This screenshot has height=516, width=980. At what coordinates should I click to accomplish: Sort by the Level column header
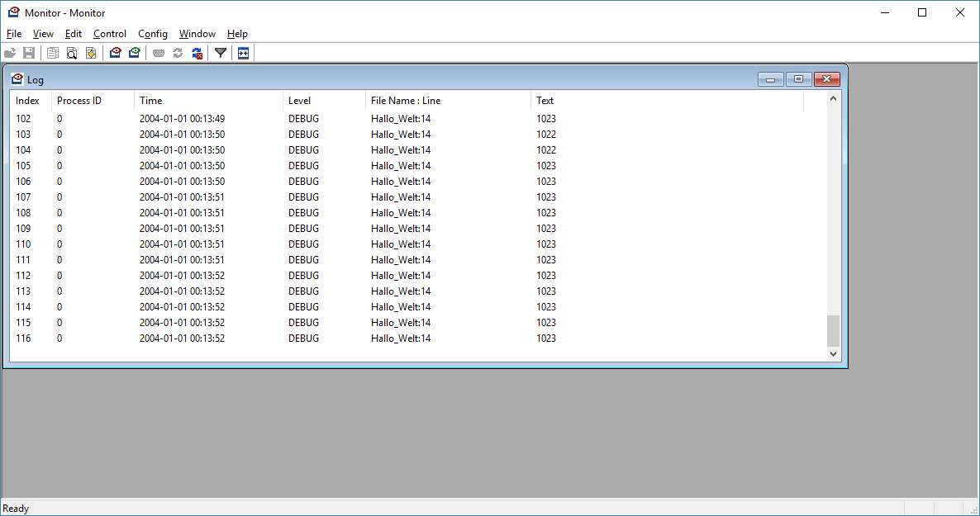coord(324,101)
